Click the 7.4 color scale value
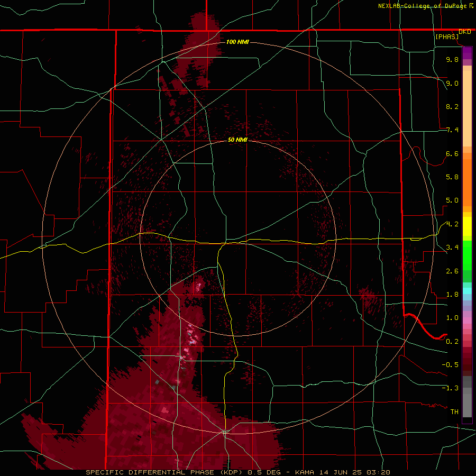This screenshot has width=476, height=476. tap(452, 130)
